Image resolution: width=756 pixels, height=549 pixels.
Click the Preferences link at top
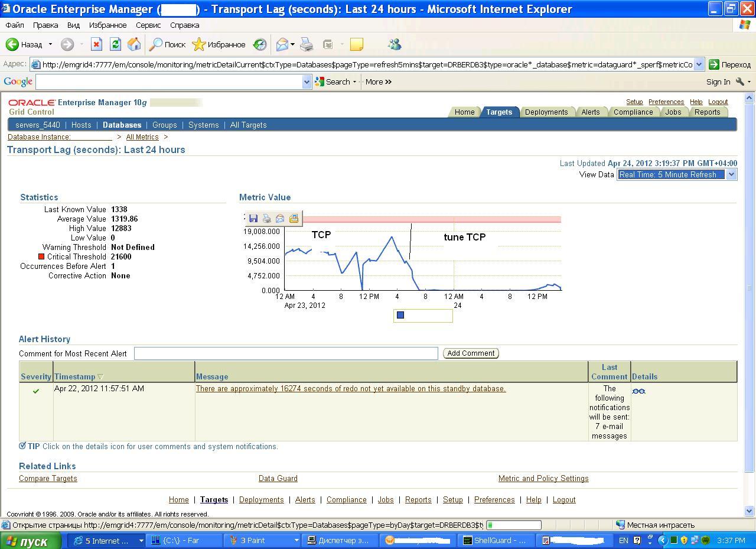666,102
